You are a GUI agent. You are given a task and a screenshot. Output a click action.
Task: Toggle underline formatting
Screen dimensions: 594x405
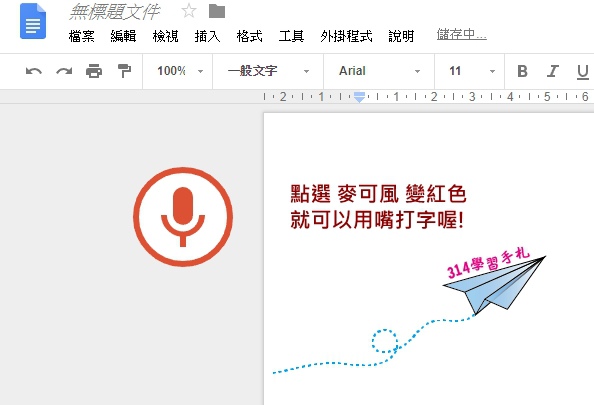583,72
